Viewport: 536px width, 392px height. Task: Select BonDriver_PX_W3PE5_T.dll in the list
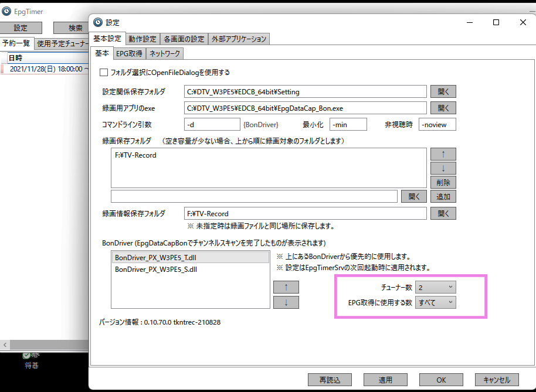coord(191,257)
